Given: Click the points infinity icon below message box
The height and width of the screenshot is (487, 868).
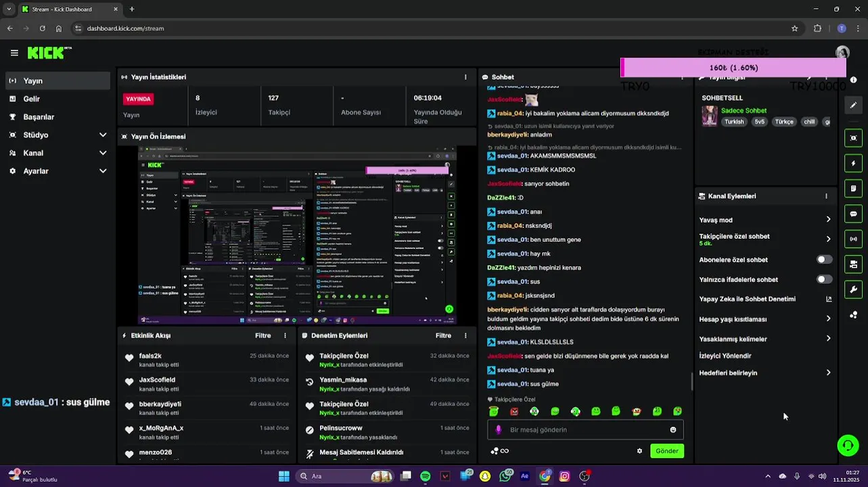Looking at the screenshot, I should tap(500, 451).
